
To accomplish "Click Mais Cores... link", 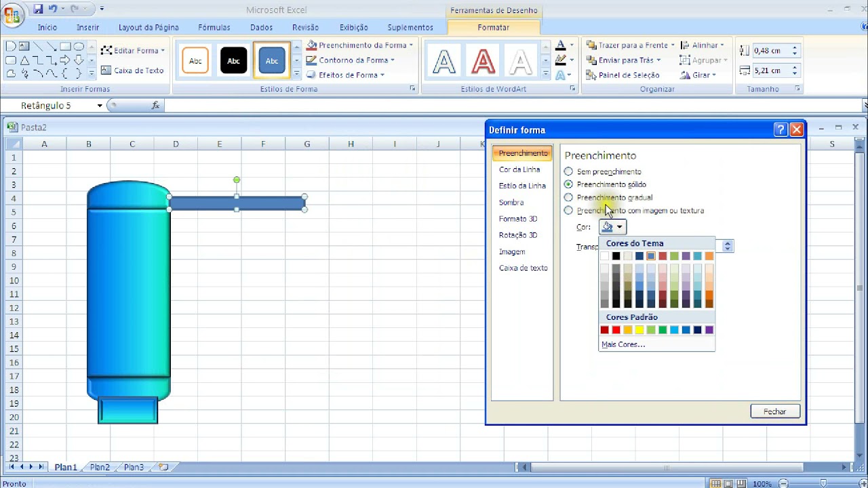I will tap(623, 344).
